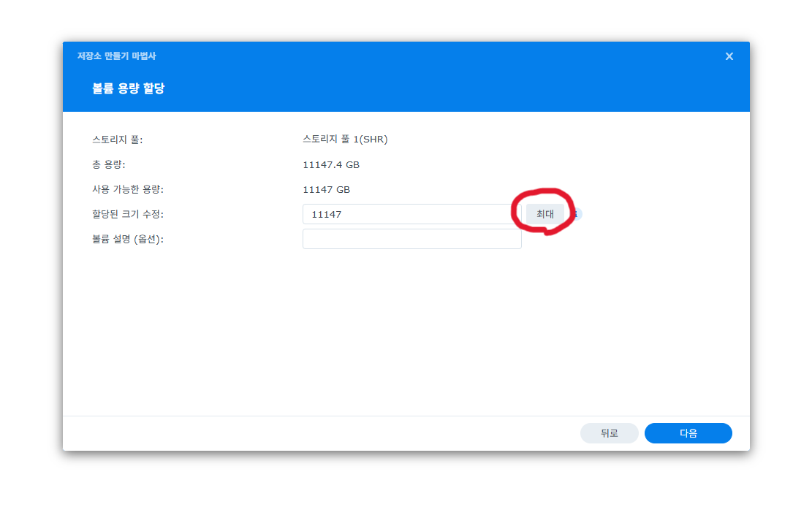Proceed with the 다음 button
The height and width of the screenshot is (507, 812).
pos(688,433)
